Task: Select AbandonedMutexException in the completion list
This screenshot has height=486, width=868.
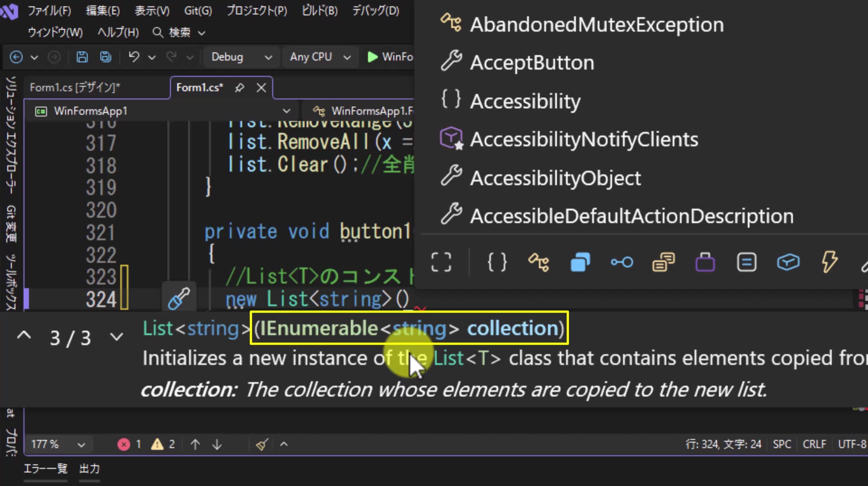Action: coord(597,24)
